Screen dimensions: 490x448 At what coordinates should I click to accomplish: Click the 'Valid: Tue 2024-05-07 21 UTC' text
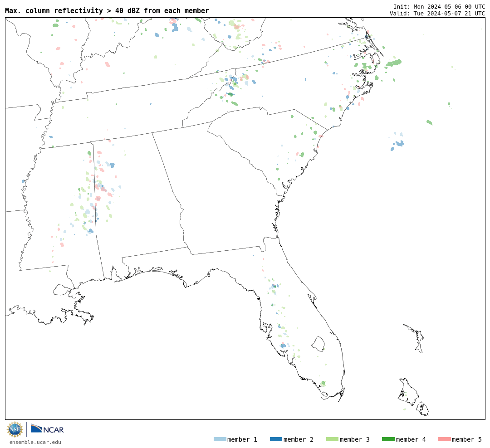click(437, 14)
